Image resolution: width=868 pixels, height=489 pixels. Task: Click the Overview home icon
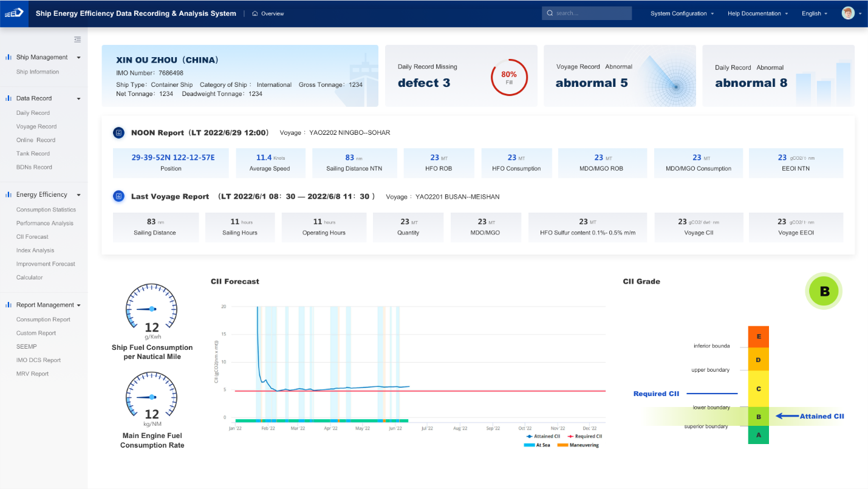tap(255, 13)
